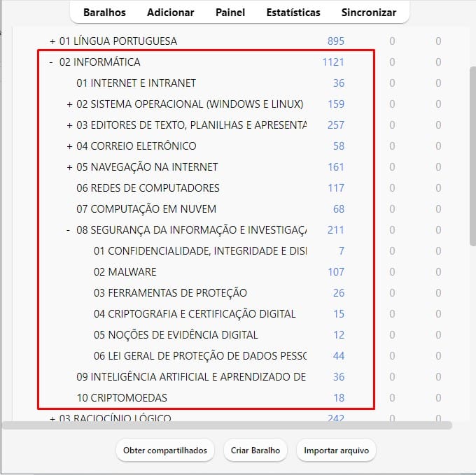Open 05 NOÇÕES DE EVIDÊNCIA DIGITAL subdeck
This screenshot has height=475, width=476.
click(x=176, y=334)
